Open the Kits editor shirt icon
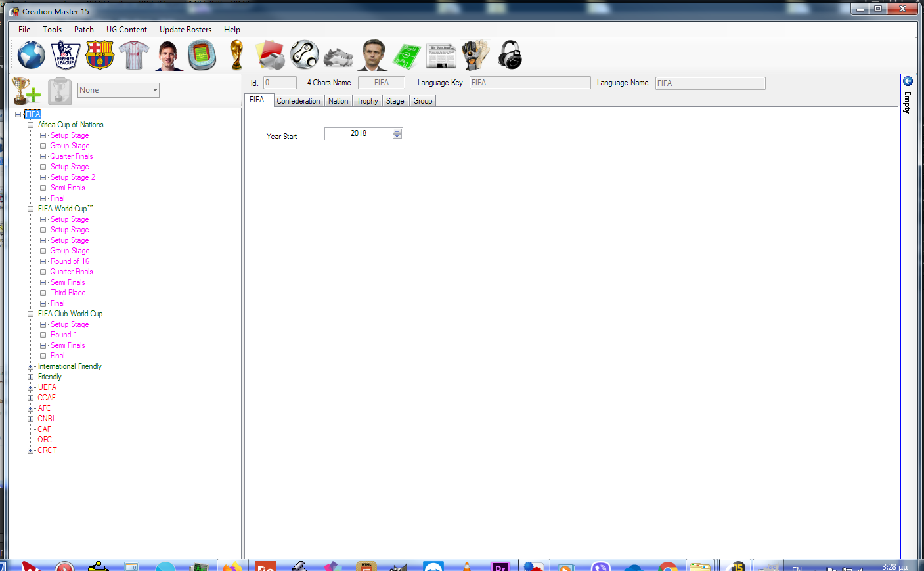The width and height of the screenshot is (924, 571). [134, 55]
